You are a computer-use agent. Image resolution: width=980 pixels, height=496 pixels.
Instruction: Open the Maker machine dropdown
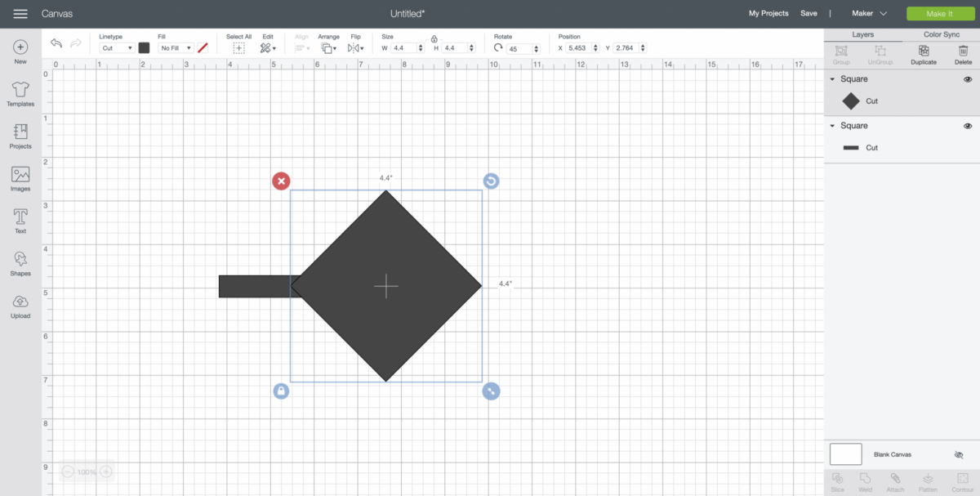[x=869, y=14]
